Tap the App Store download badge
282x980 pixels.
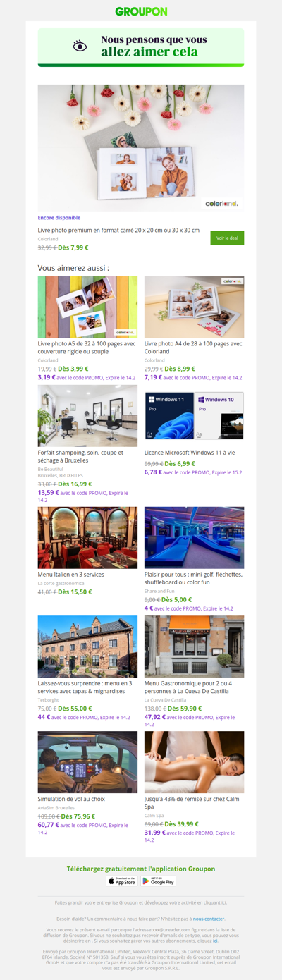click(122, 881)
